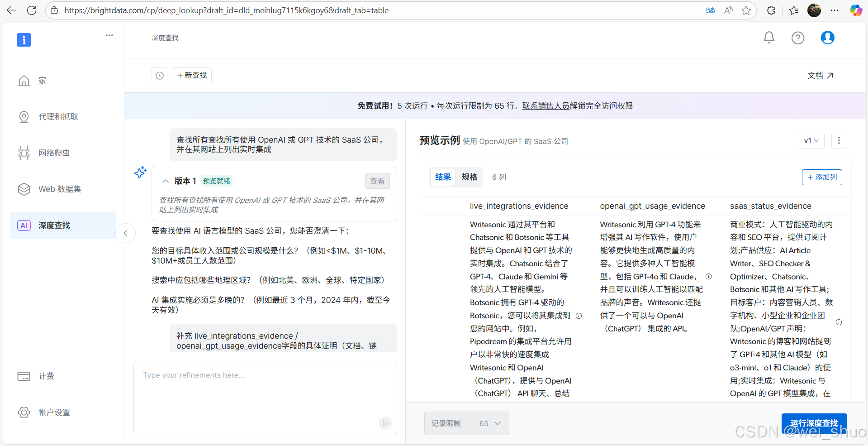The height and width of the screenshot is (446, 868).
Task: Open browser extensions puzzle icon
Action: 771,10
